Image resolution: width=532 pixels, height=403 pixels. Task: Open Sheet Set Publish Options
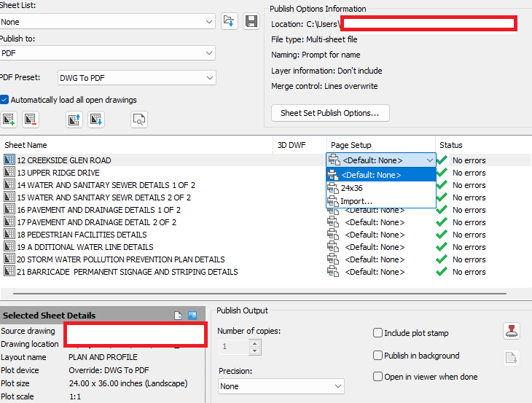click(x=330, y=113)
